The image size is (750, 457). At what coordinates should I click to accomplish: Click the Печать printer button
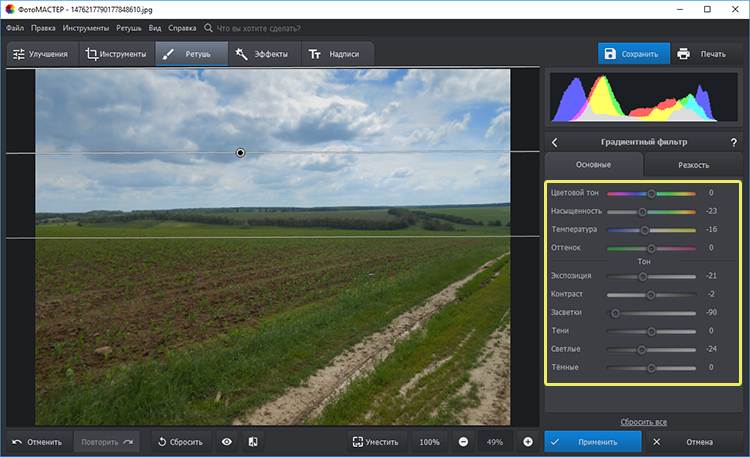coord(701,54)
